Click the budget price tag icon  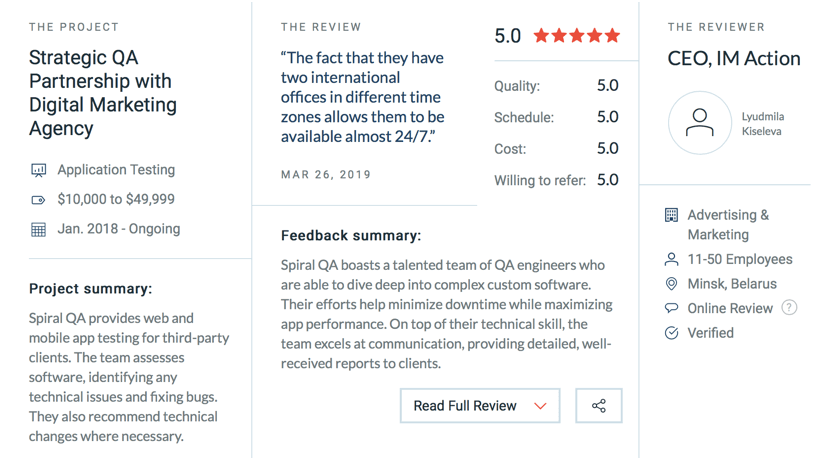(39, 200)
